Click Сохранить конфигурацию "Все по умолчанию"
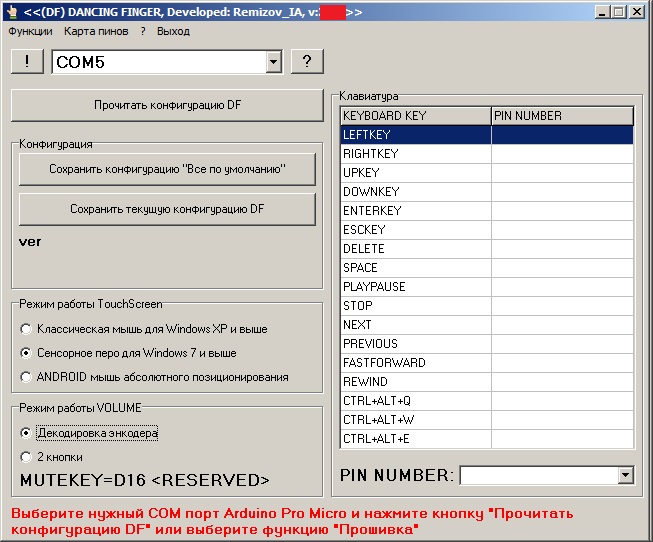The width and height of the screenshot is (653, 542). tap(167, 170)
